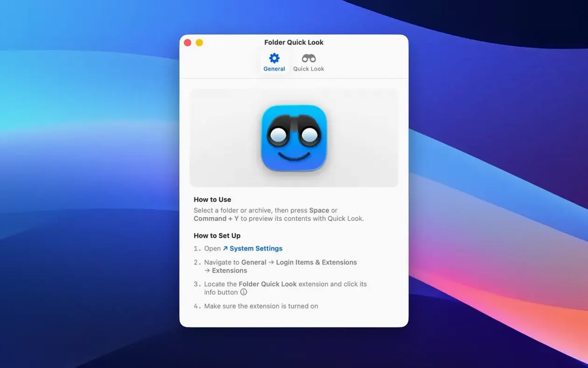The image size is (588, 368).
Task: Click the 'How to Set Up' heading
Action: click(x=217, y=236)
